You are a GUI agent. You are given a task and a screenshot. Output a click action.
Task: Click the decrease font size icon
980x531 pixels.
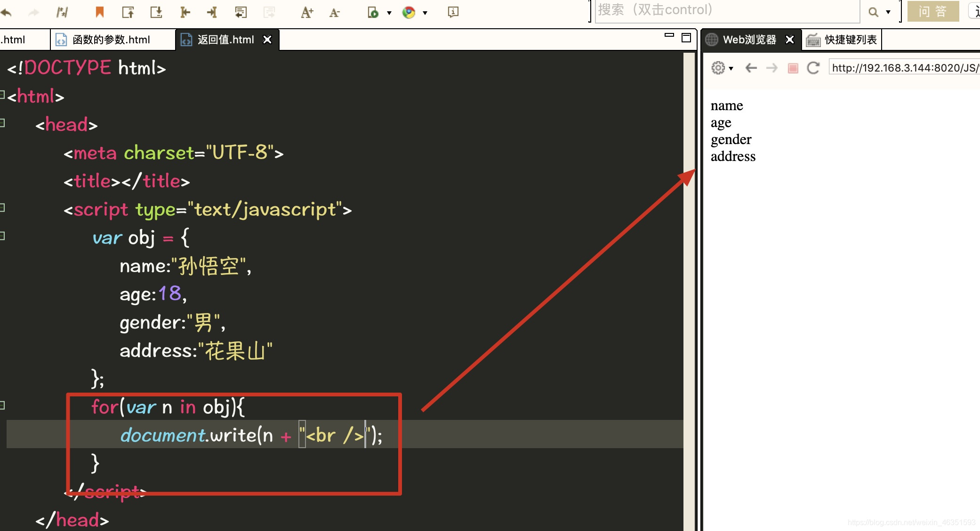(x=335, y=11)
